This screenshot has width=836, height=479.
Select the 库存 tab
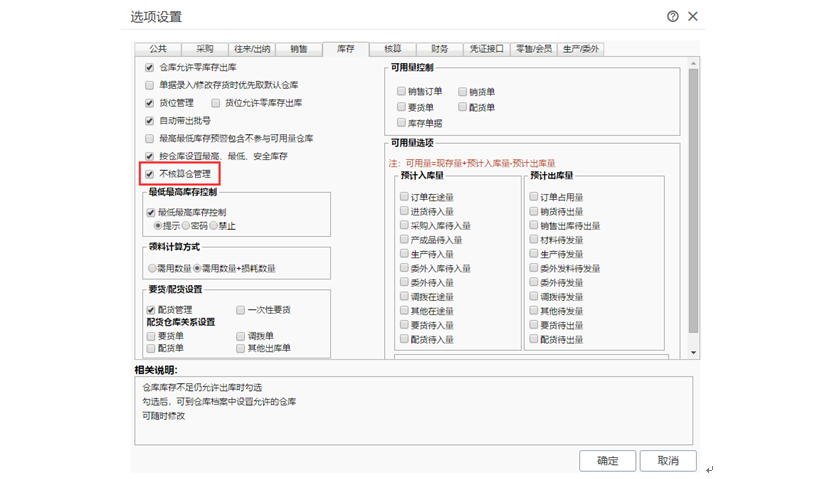click(345, 49)
